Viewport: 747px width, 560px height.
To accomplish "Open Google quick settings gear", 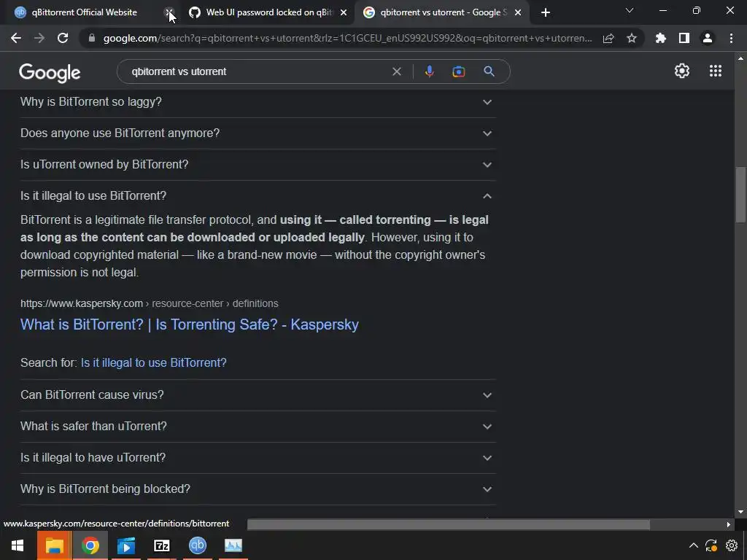I will click(682, 71).
